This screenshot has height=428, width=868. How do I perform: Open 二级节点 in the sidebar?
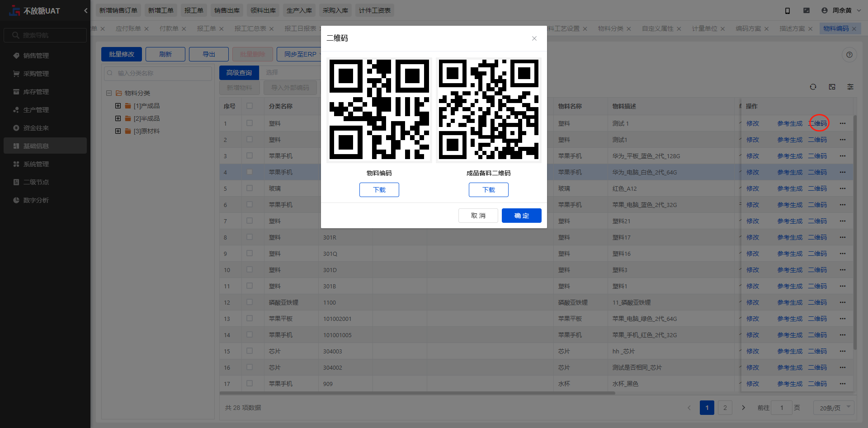tap(45, 182)
